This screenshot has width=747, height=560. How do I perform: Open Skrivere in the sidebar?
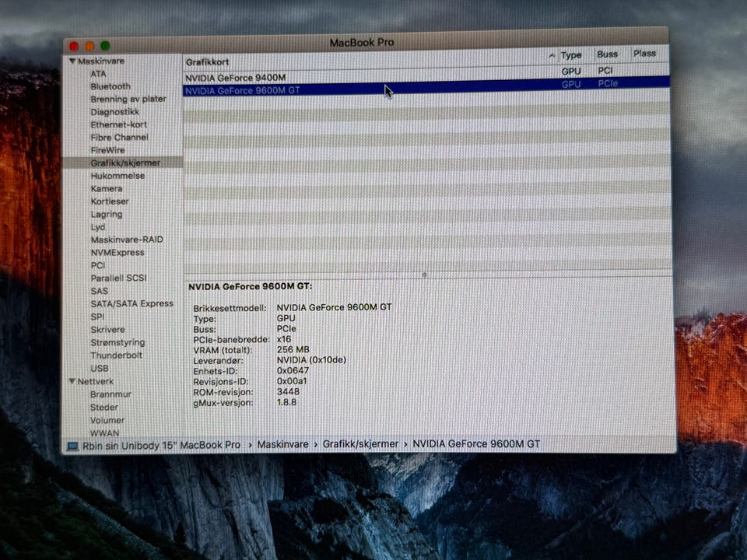coord(107,330)
